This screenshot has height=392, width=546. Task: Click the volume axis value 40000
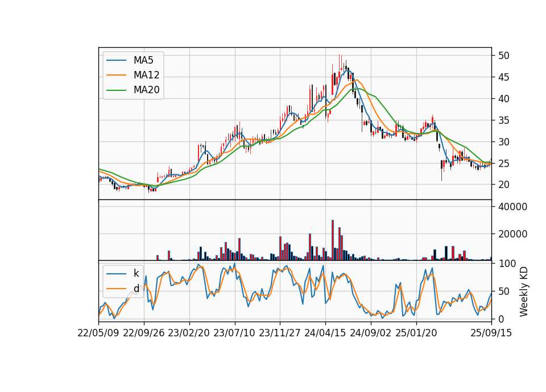512,207
